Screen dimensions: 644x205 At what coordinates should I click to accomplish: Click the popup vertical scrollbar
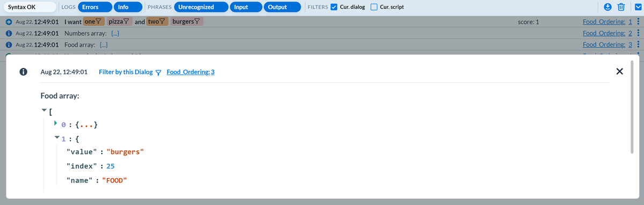click(x=632, y=107)
